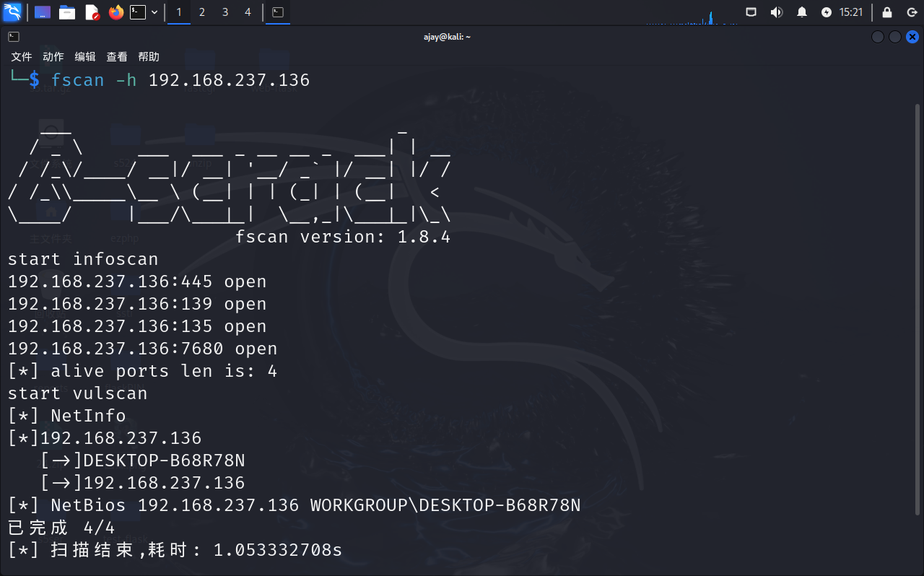This screenshot has width=924, height=576.
Task: Click the network connection tray icon
Action: (751, 12)
